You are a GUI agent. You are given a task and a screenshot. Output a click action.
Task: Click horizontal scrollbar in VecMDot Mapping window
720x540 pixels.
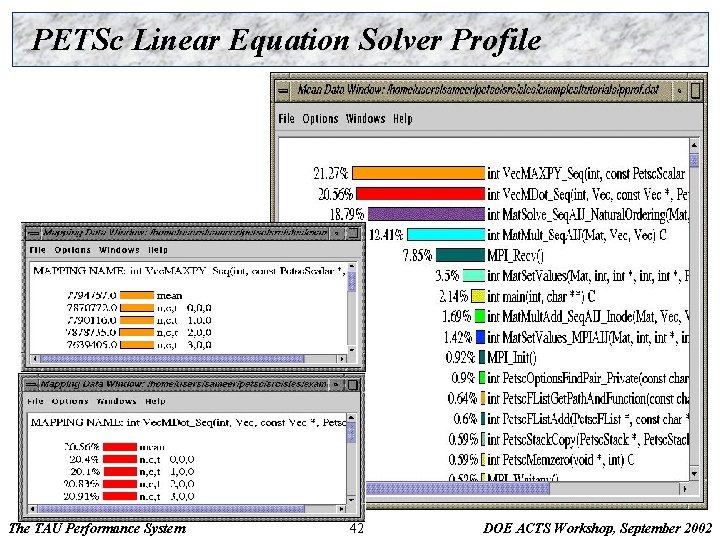171,509
